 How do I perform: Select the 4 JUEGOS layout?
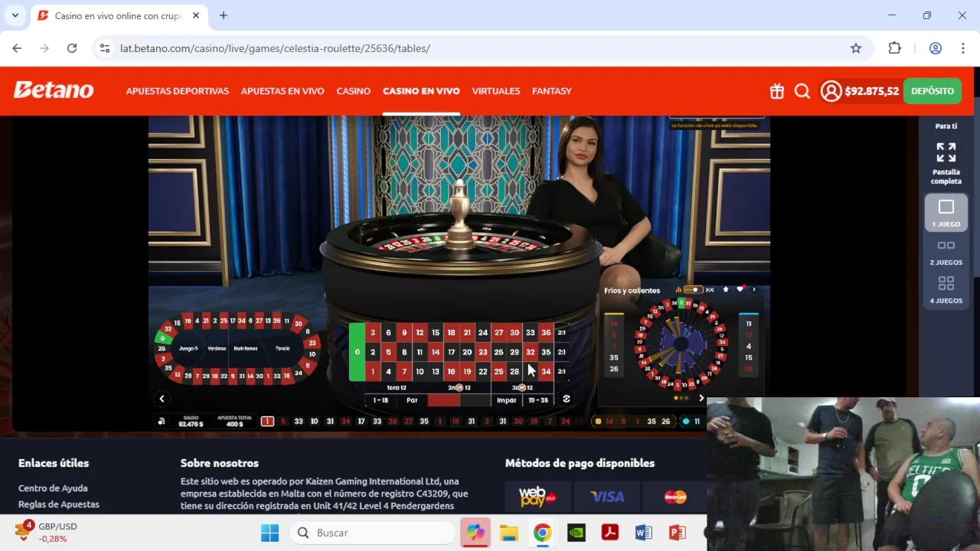click(946, 290)
